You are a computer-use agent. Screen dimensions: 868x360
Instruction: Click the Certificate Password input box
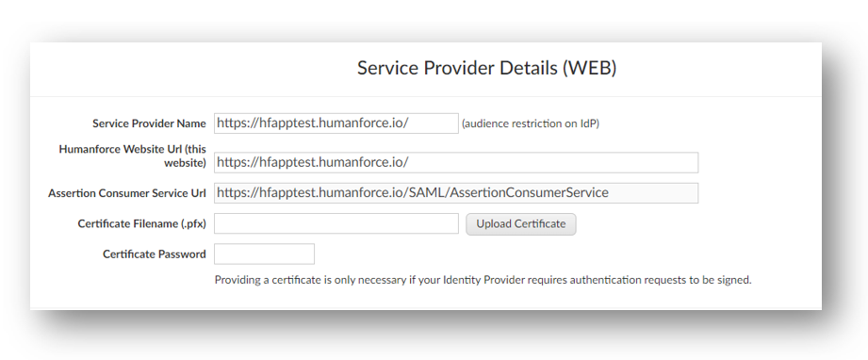tap(264, 254)
